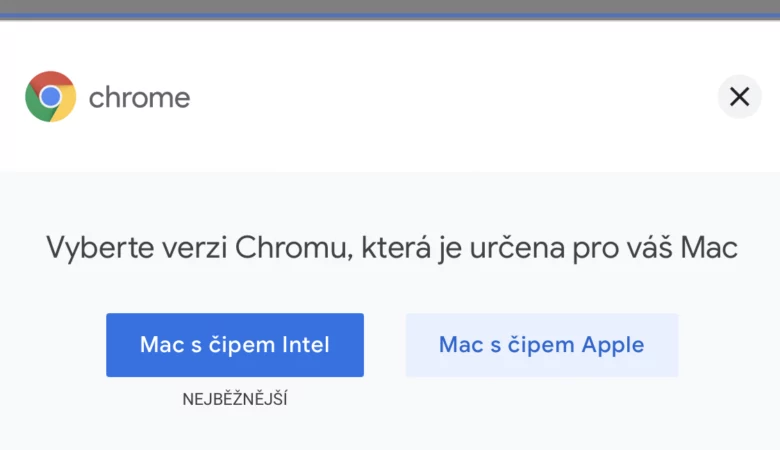Screen dimensions: 780x450
Task: Click the Chrome logo icon
Action: coord(51,97)
